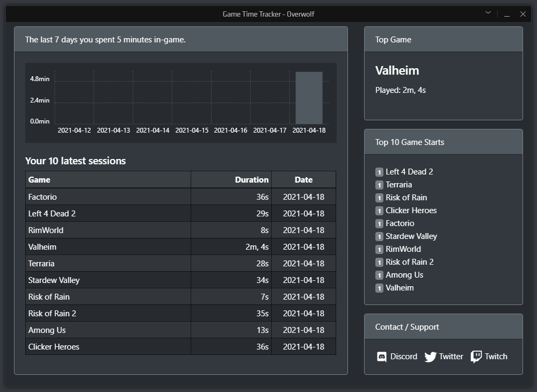The image size is (537, 392).
Task: Click the count badge beside Among Us in Top 10
Action: coord(379,275)
